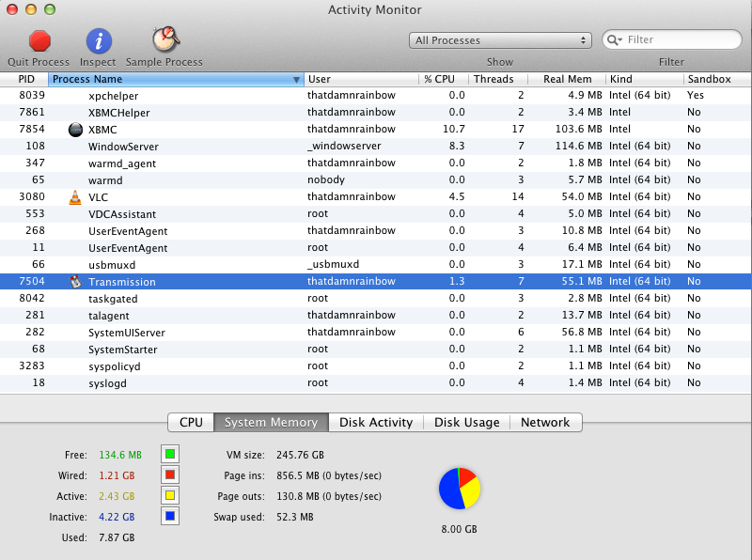The height and width of the screenshot is (560, 752).
Task: Sort by User column header
Action: coord(361,79)
